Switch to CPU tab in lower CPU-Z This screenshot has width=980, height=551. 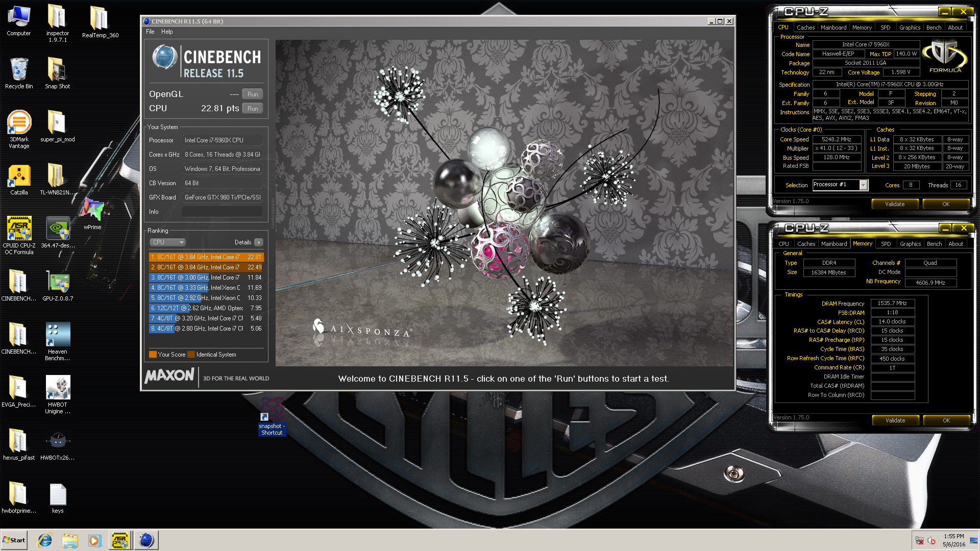783,244
